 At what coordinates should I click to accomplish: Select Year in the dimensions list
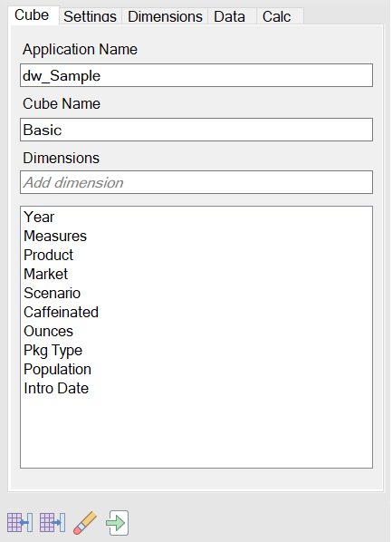tap(39, 218)
